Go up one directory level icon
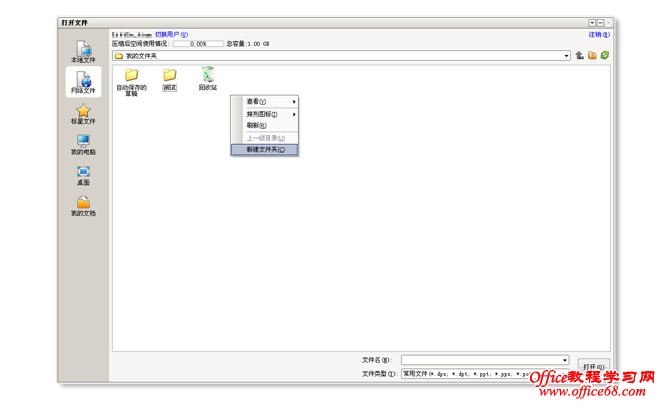Screen dimensions: 668x406 coord(579,55)
